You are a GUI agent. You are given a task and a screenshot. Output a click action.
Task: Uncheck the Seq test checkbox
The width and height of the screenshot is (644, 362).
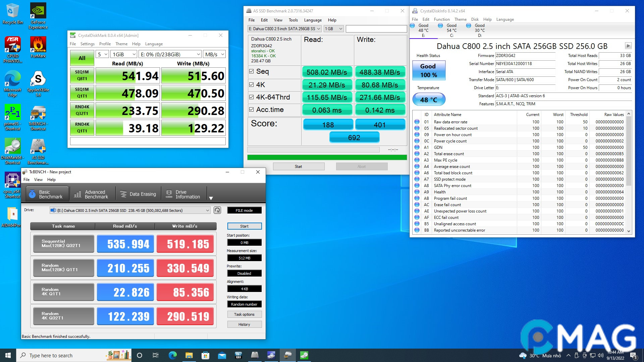[x=252, y=71]
